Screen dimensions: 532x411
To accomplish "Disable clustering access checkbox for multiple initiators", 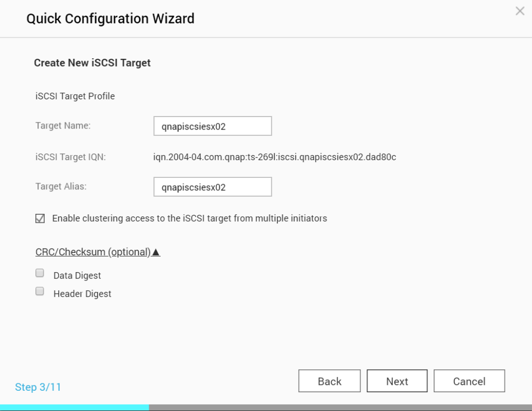I will (40, 219).
